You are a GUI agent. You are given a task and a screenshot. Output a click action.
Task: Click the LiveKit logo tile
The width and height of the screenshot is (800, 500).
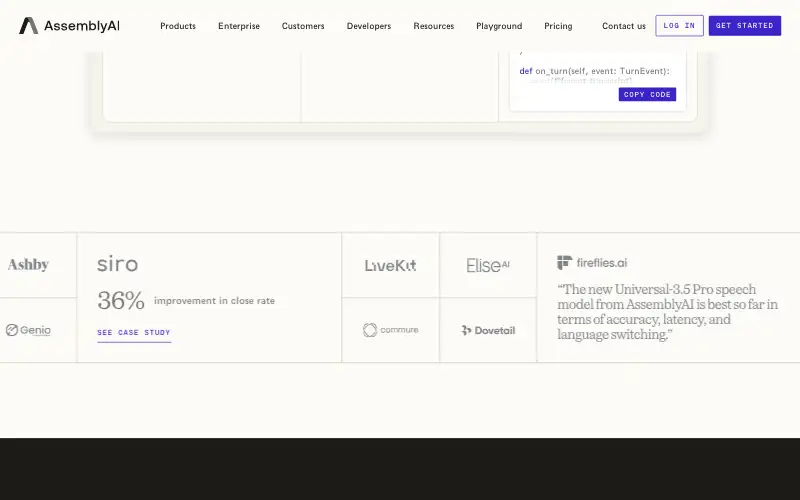[x=390, y=265]
